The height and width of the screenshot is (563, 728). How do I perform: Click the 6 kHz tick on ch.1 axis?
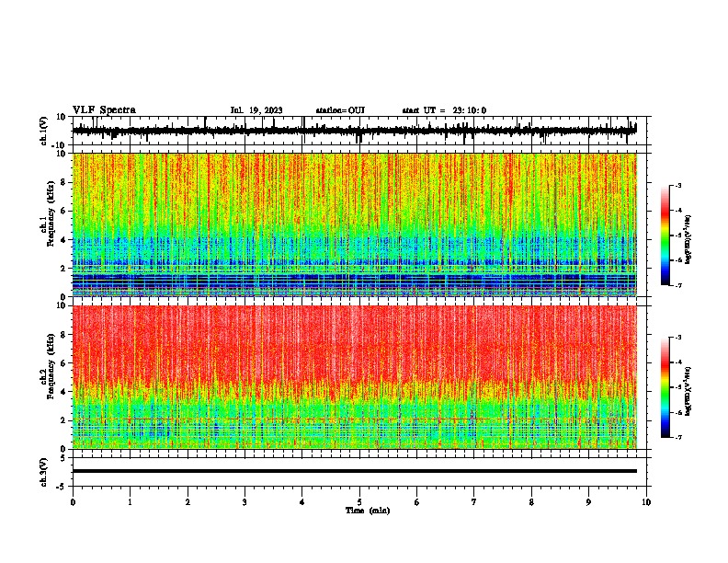[63, 211]
